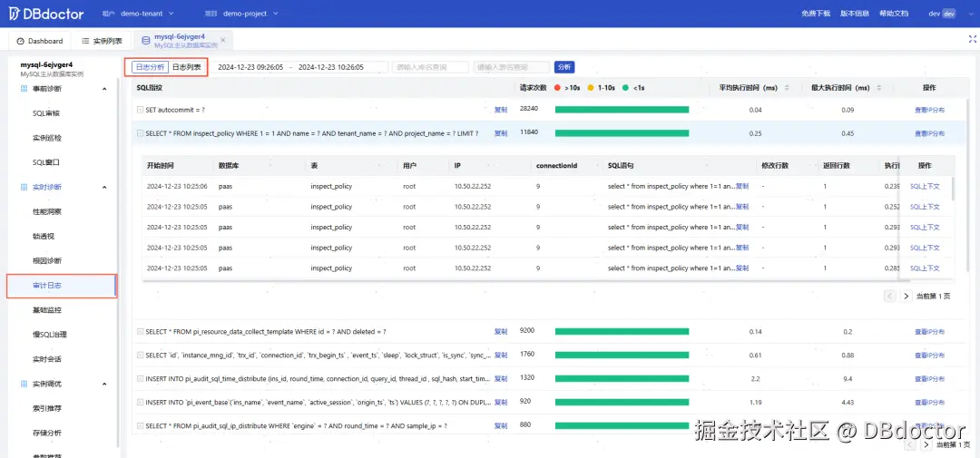Expand the pi_audit_sql_time_distribute INSERT row
Screen dimensions: 980x458
tap(140, 379)
